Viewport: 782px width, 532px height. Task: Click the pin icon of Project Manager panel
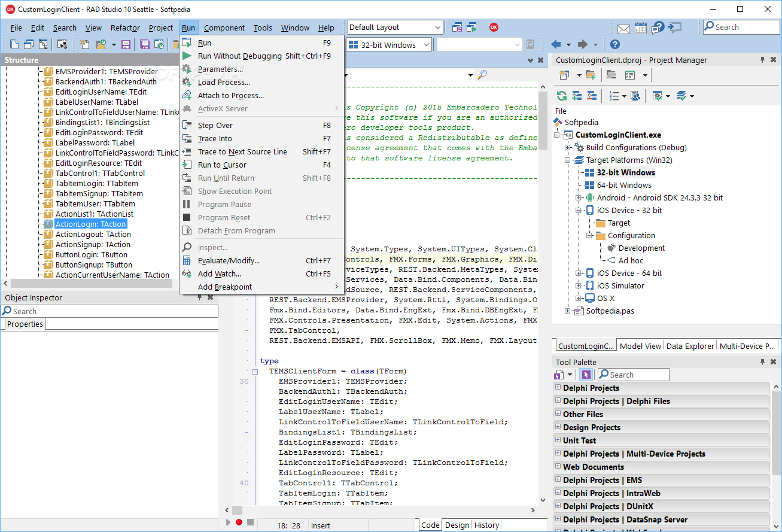(x=762, y=60)
